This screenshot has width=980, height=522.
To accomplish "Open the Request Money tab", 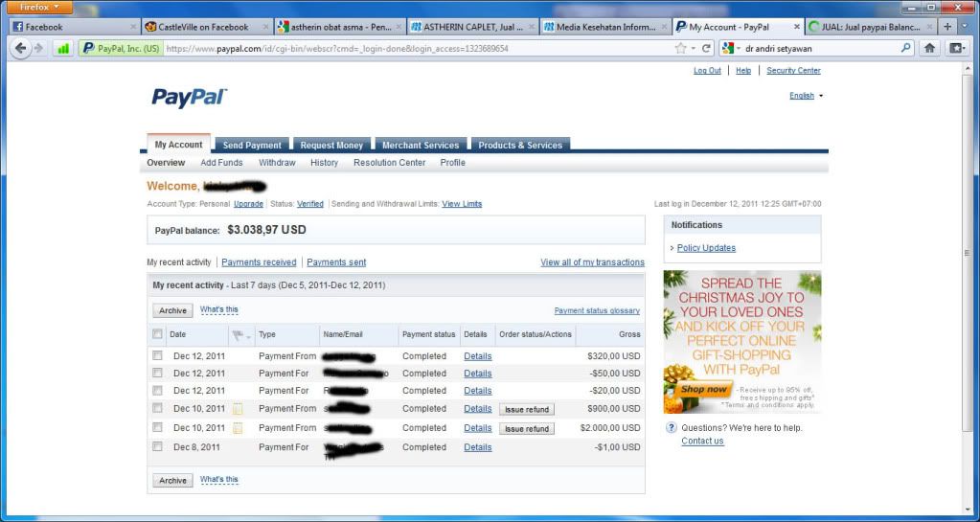I will pyautogui.click(x=331, y=145).
